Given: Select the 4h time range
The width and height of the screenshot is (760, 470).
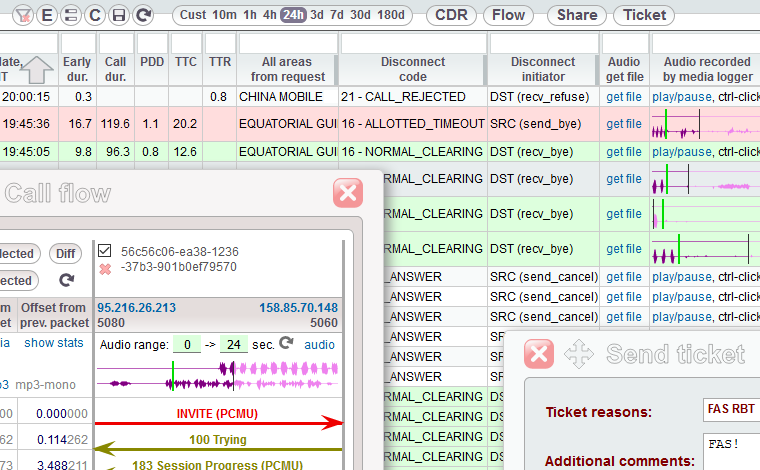Looking at the screenshot, I should click(x=269, y=15).
